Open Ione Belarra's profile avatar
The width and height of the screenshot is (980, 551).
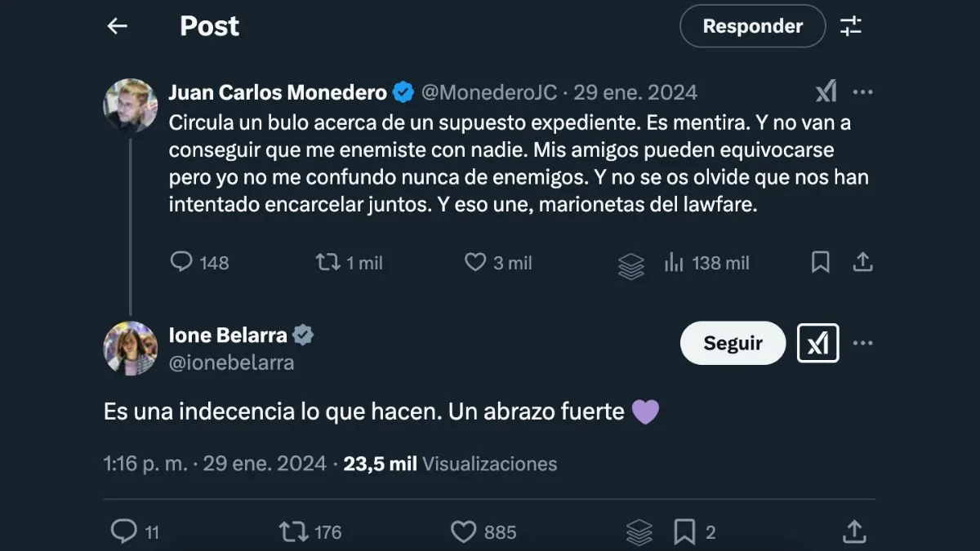pos(131,349)
